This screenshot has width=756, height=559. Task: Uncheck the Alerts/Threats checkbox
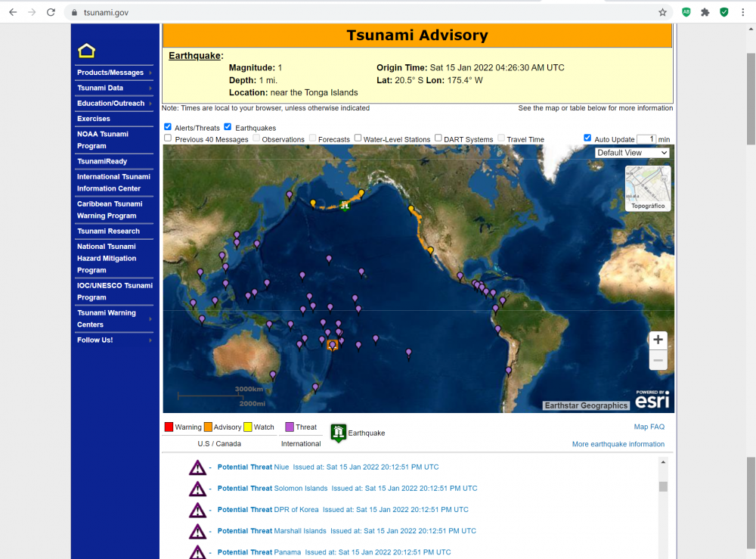tap(168, 127)
